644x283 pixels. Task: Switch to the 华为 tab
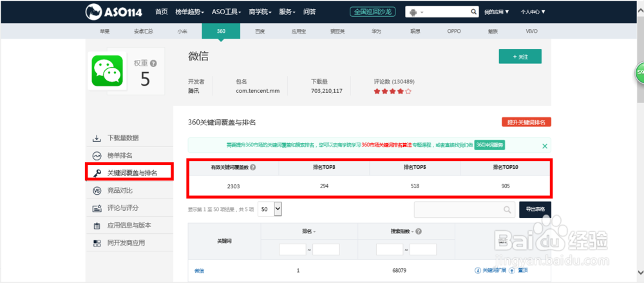point(376,31)
